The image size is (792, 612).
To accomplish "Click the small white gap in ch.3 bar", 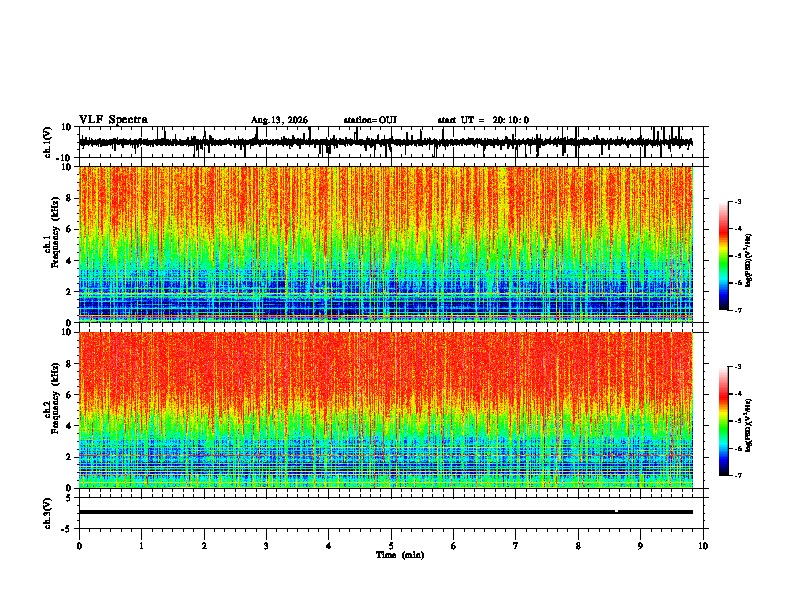I will click(x=616, y=512).
